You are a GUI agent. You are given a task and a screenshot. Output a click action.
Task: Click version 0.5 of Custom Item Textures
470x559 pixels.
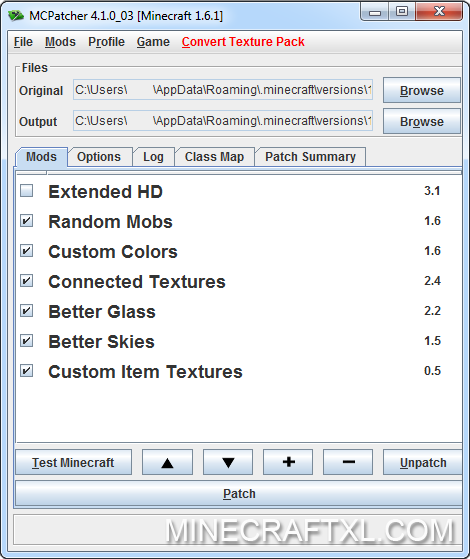click(432, 371)
